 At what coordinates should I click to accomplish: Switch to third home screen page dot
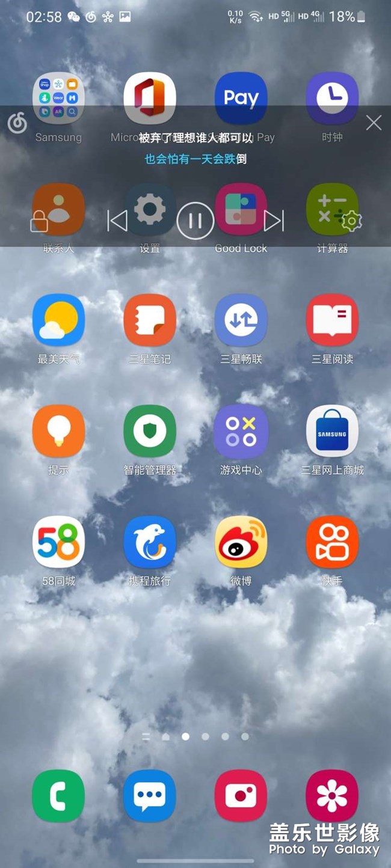coord(205,736)
